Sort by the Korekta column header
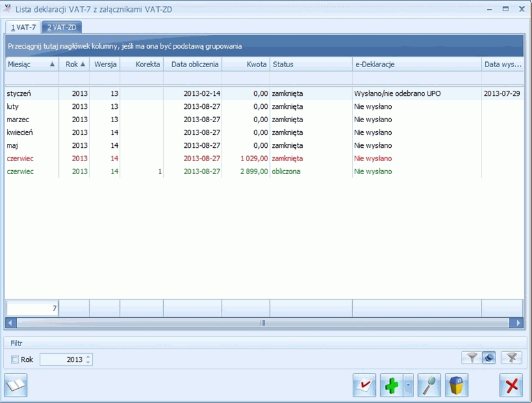Viewport: 532px width, 403px height. [142, 64]
